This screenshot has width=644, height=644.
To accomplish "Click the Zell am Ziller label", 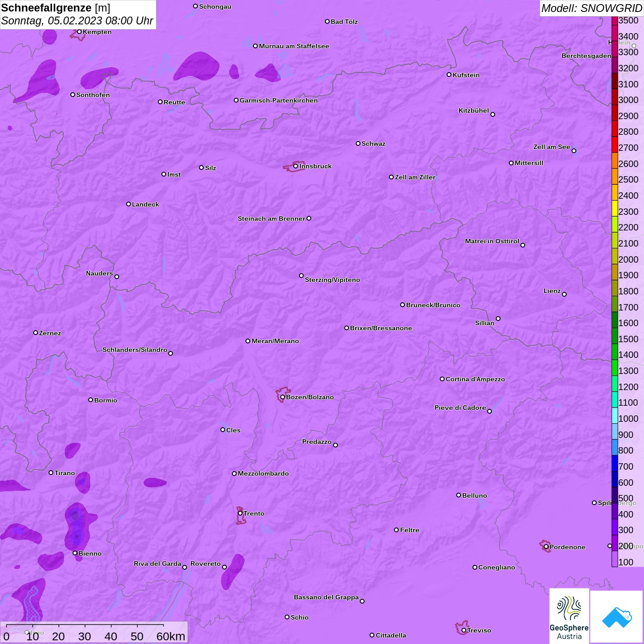I will tap(415, 177).
